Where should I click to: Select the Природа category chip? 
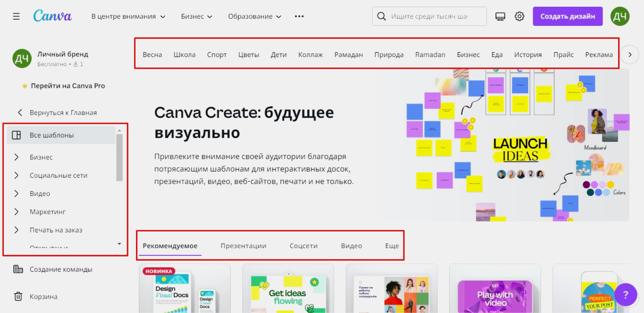pos(389,54)
